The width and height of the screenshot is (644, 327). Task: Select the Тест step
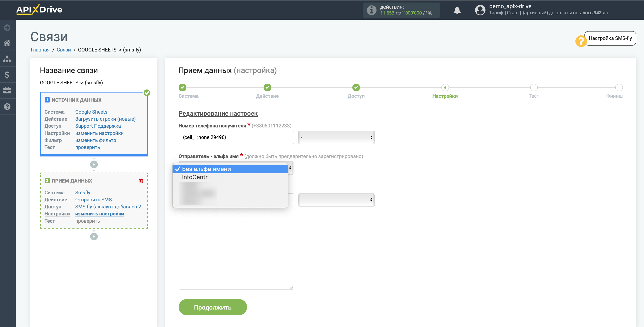pyautogui.click(x=534, y=87)
